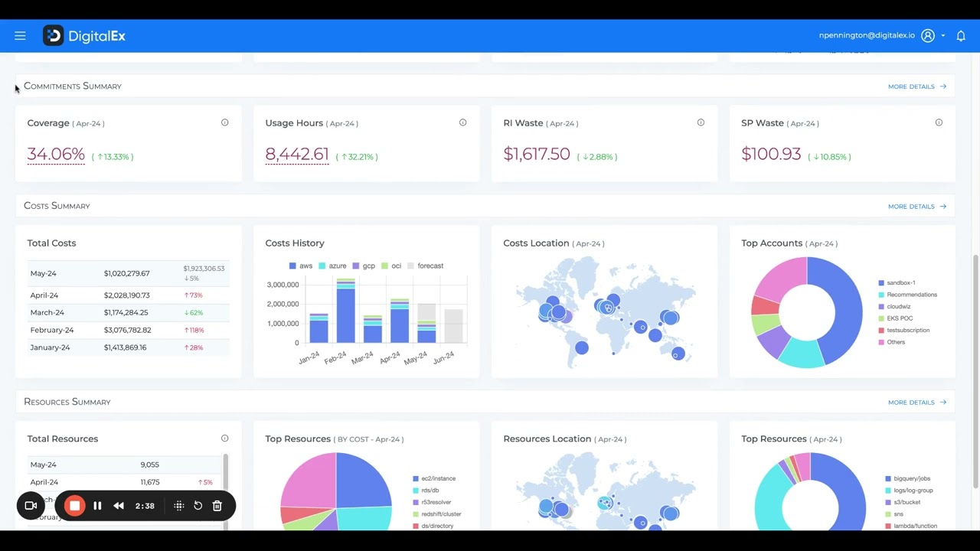Toggle sandbox-1 in Top Accounts legend

tap(897, 283)
